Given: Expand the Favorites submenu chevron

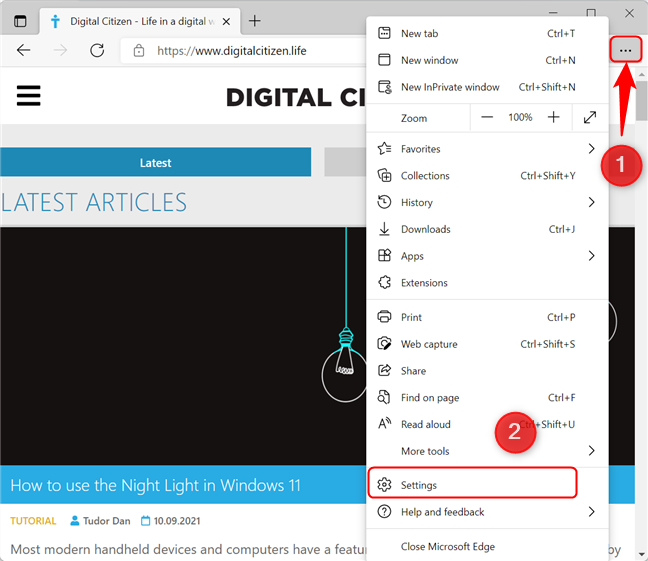Looking at the screenshot, I should point(591,148).
